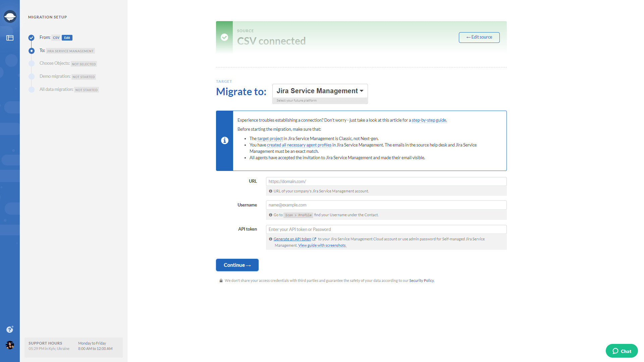644x362 pixels.
Task: Click the Continue arrow button
Action: pos(237,265)
